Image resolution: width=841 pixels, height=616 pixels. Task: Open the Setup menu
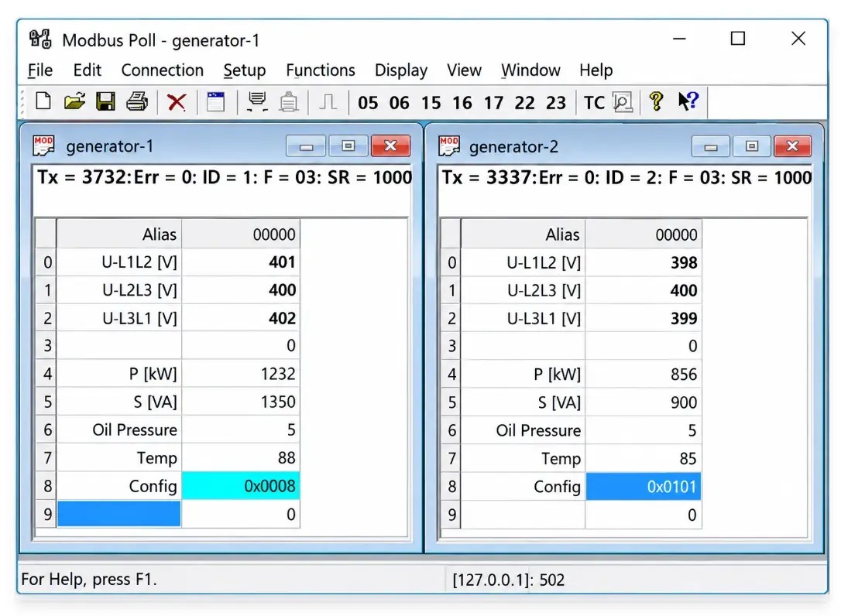(x=245, y=70)
